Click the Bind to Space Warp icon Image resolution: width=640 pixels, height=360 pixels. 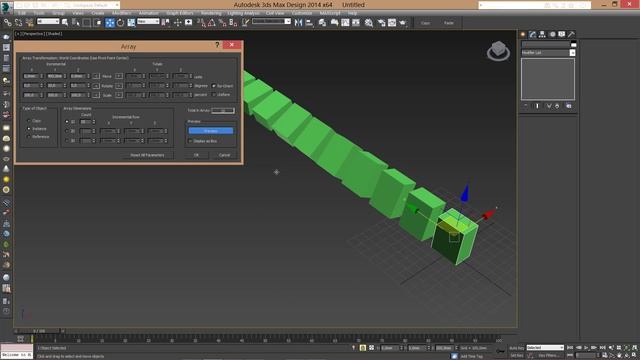pyautogui.click(x=29, y=22)
